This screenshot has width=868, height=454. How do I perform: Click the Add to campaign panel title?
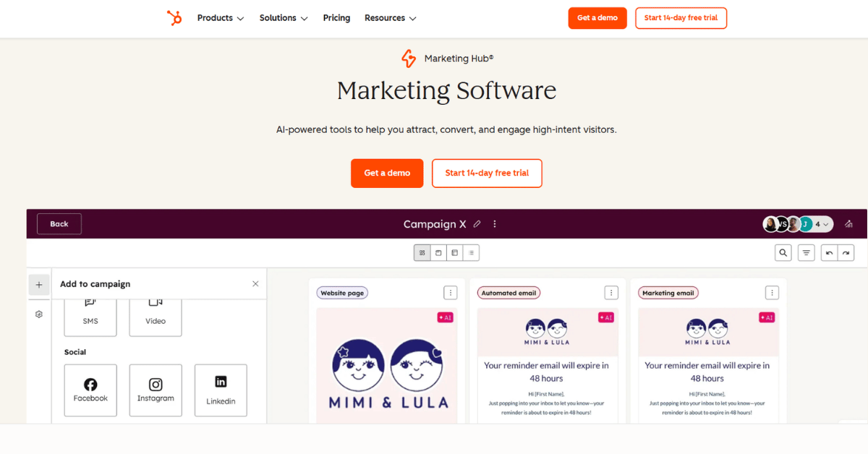[95, 284]
